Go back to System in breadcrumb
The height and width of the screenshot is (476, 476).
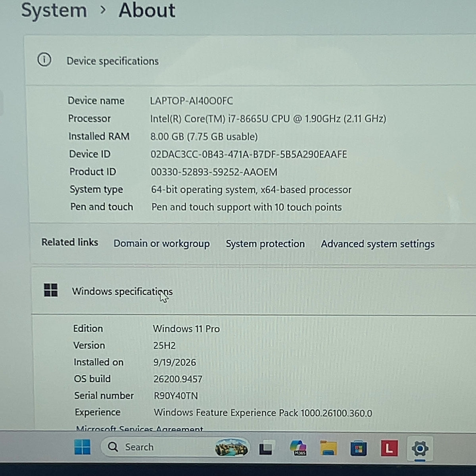click(54, 10)
